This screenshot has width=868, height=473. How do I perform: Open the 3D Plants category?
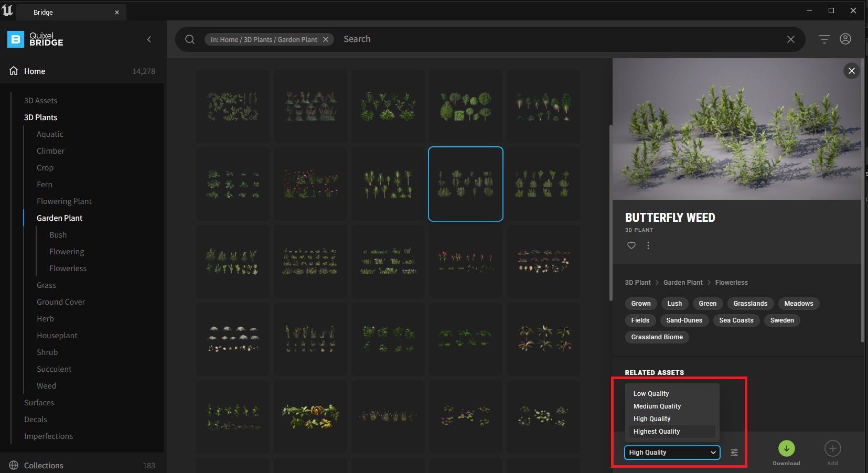point(40,117)
